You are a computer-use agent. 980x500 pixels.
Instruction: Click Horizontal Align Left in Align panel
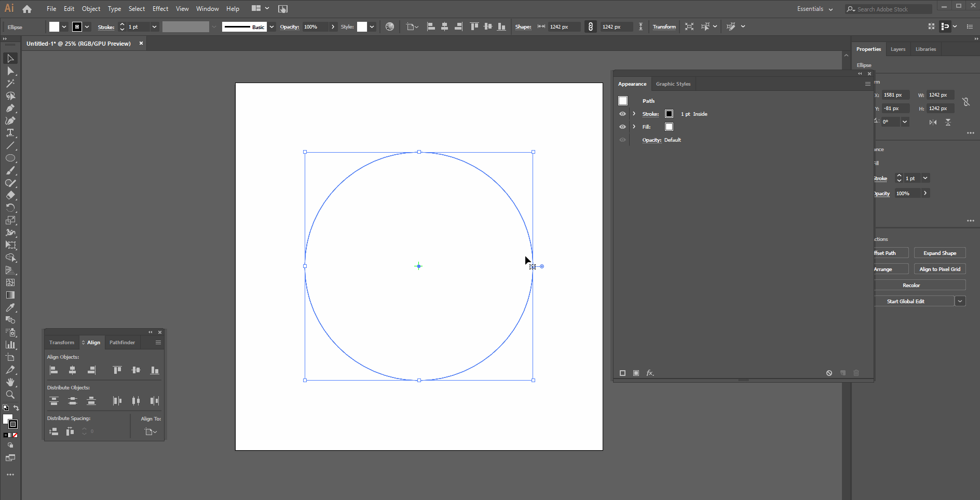53,370
